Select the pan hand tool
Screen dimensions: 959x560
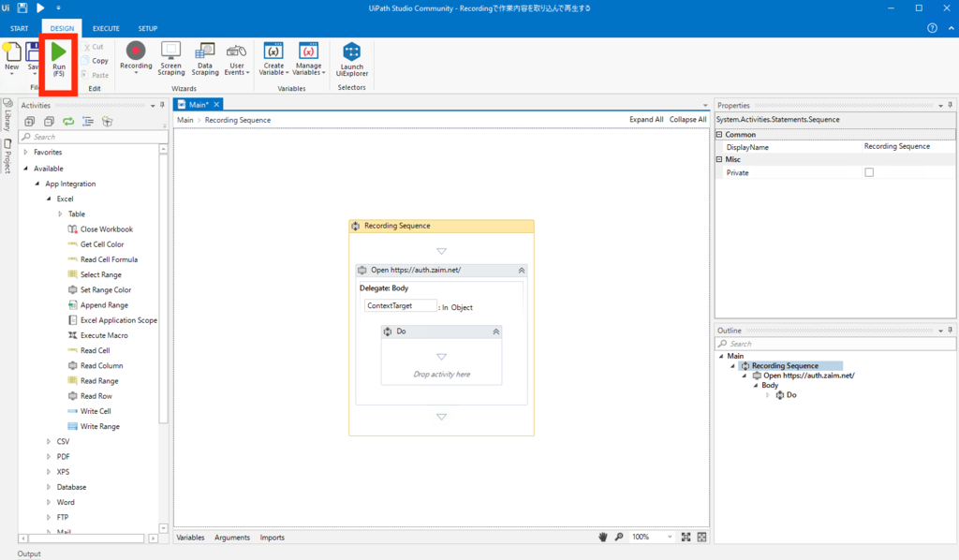603,537
